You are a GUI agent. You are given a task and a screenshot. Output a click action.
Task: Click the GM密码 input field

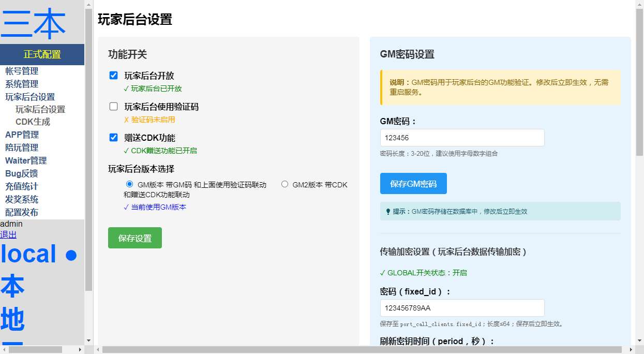(461, 138)
